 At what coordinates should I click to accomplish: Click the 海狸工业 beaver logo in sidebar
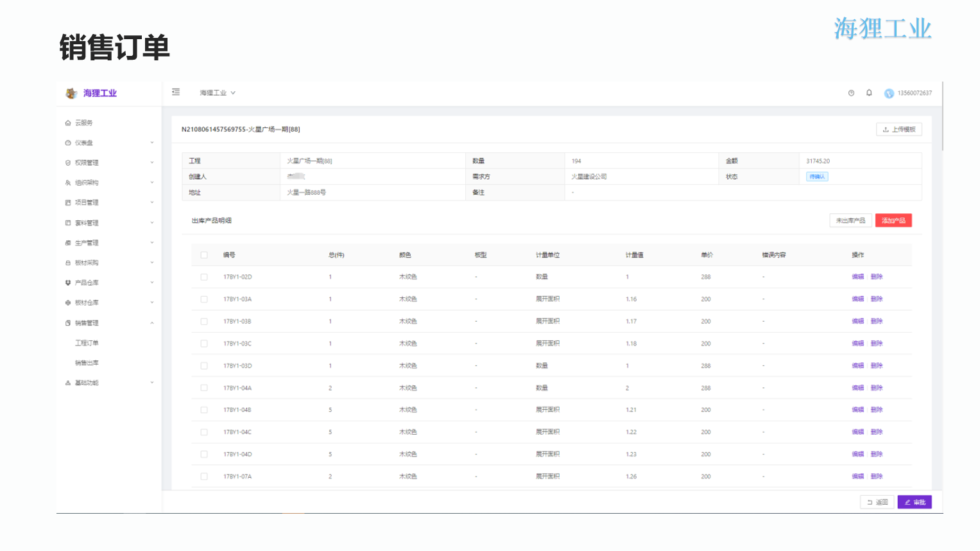[x=71, y=93]
